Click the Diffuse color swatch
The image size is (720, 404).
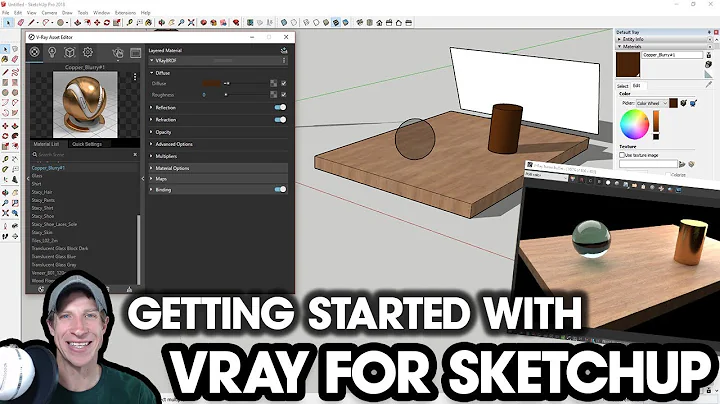[212, 83]
